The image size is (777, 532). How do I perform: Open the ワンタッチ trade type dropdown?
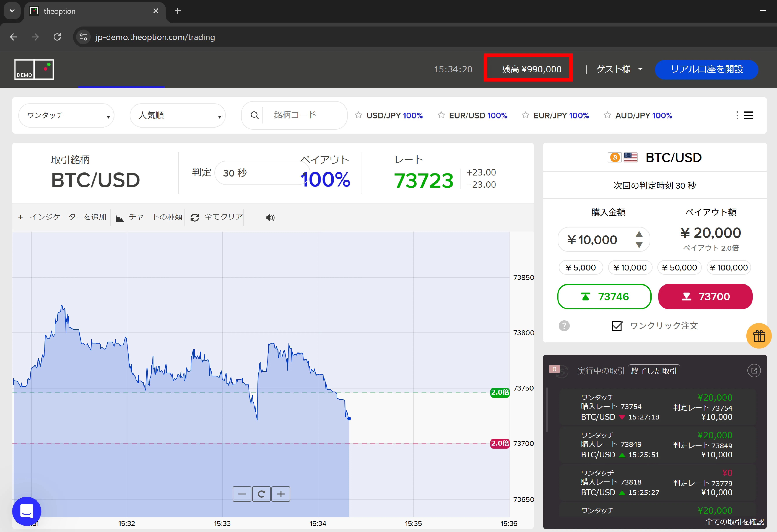(66, 116)
